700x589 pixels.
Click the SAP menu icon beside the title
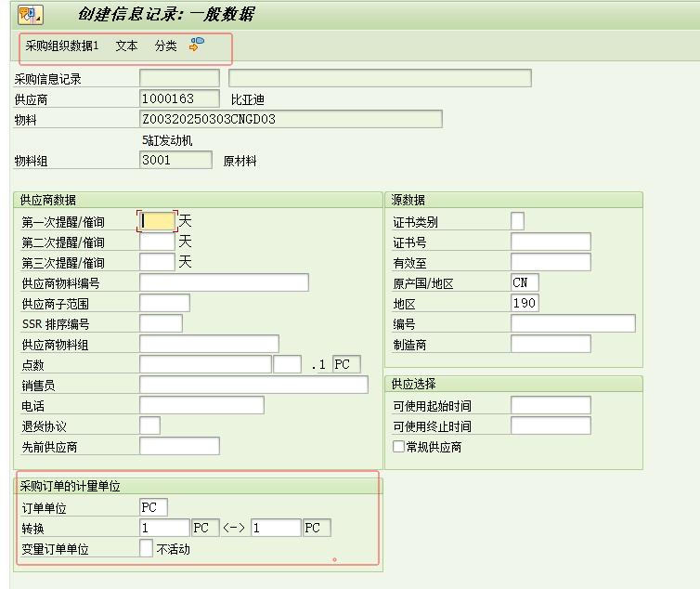[30, 15]
